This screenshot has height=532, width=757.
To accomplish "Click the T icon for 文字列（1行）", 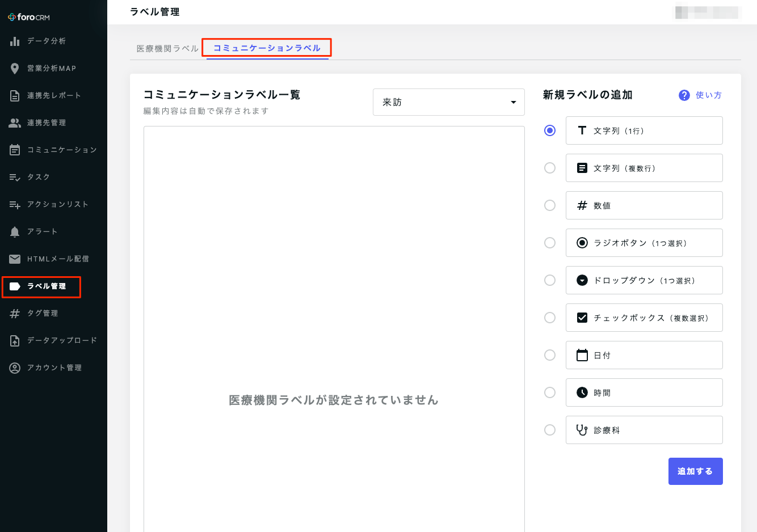I will click(582, 130).
